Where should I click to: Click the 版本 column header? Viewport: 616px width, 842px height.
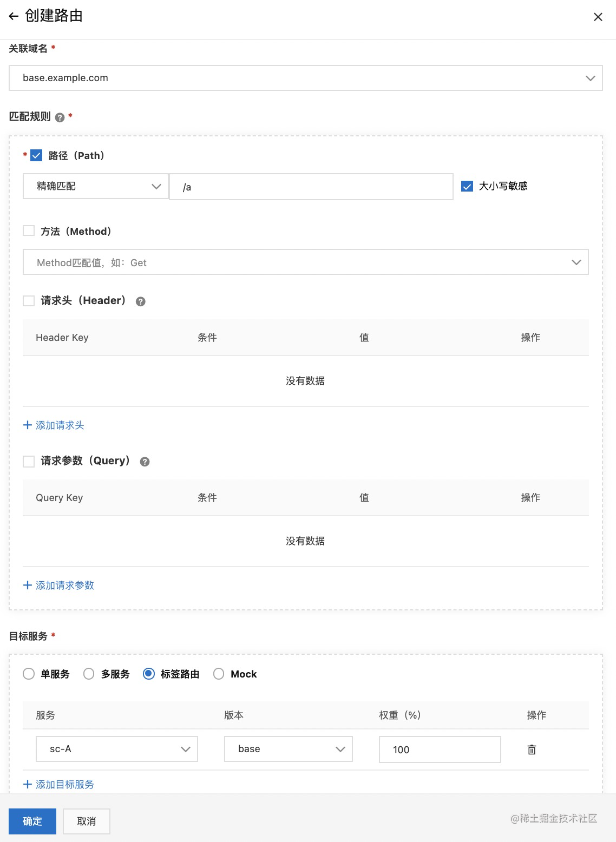(x=234, y=715)
